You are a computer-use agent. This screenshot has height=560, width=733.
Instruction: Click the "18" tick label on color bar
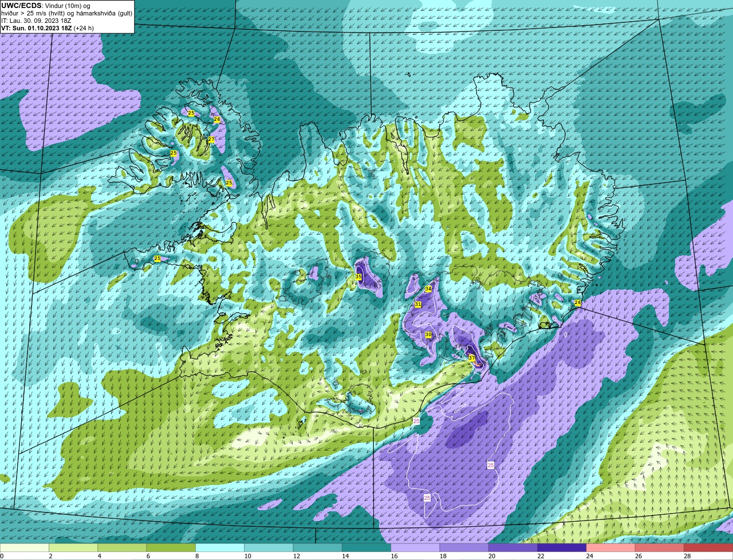pyautogui.click(x=443, y=556)
